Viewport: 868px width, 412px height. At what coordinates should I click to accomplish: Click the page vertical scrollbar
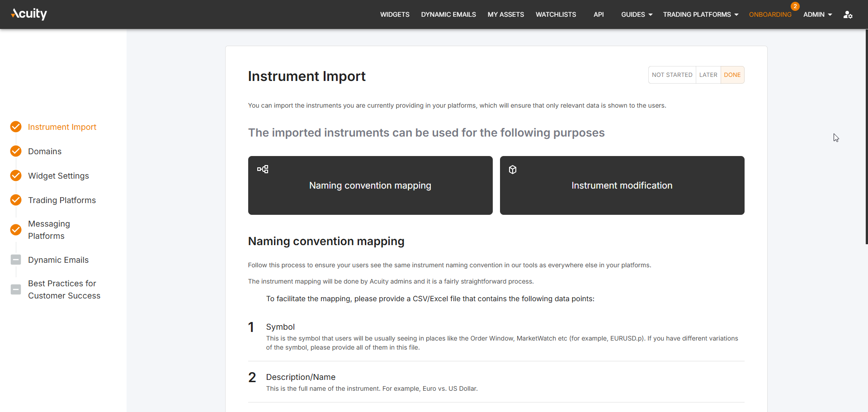[866, 137]
